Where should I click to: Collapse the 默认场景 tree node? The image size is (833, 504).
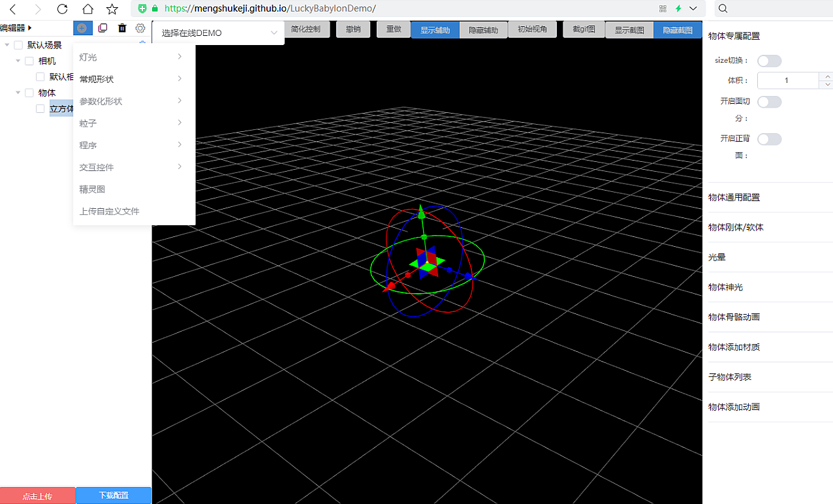pyautogui.click(x=8, y=45)
